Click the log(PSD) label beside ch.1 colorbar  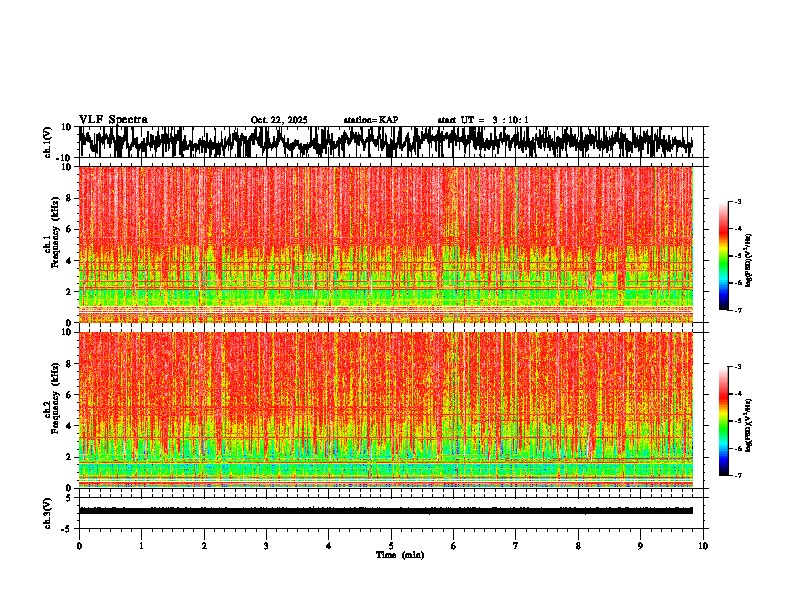tap(750, 260)
